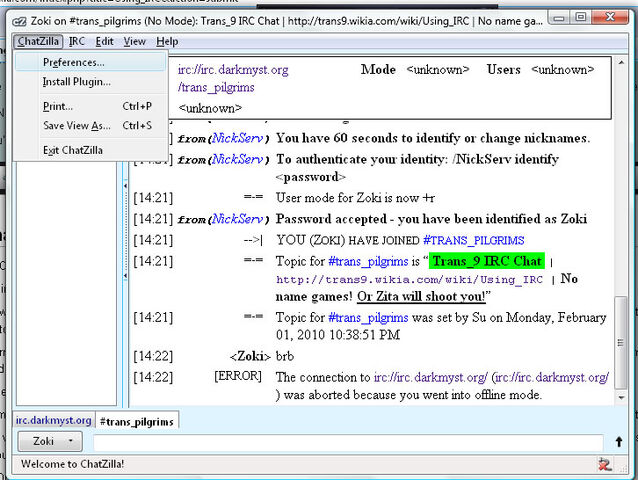Open the trans9.wikia.com Using_IRC link
The height and width of the screenshot is (480, 638).
(409, 279)
